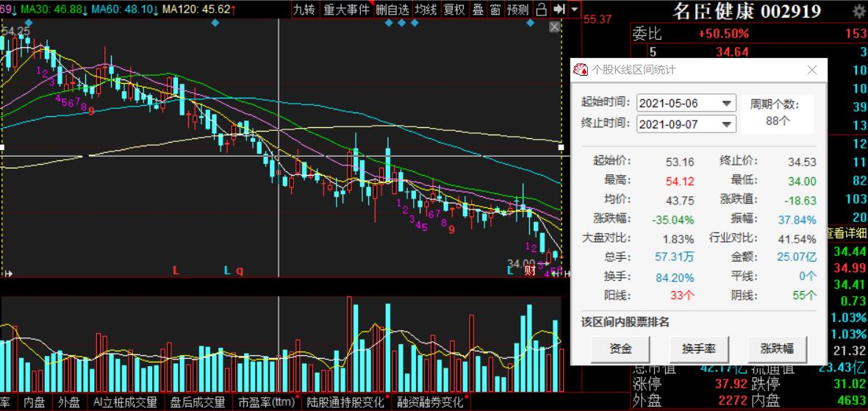
Task: Click the MA60: 48.10 indicator label
Action: coord(121,9)
